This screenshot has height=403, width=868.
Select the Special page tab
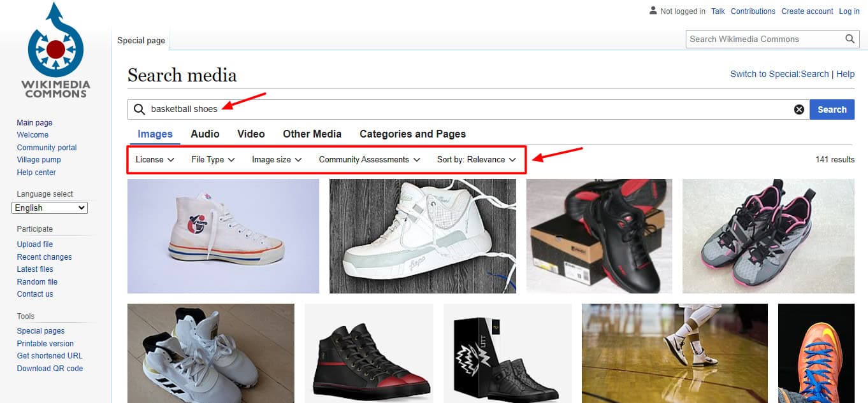coord(141,40)
